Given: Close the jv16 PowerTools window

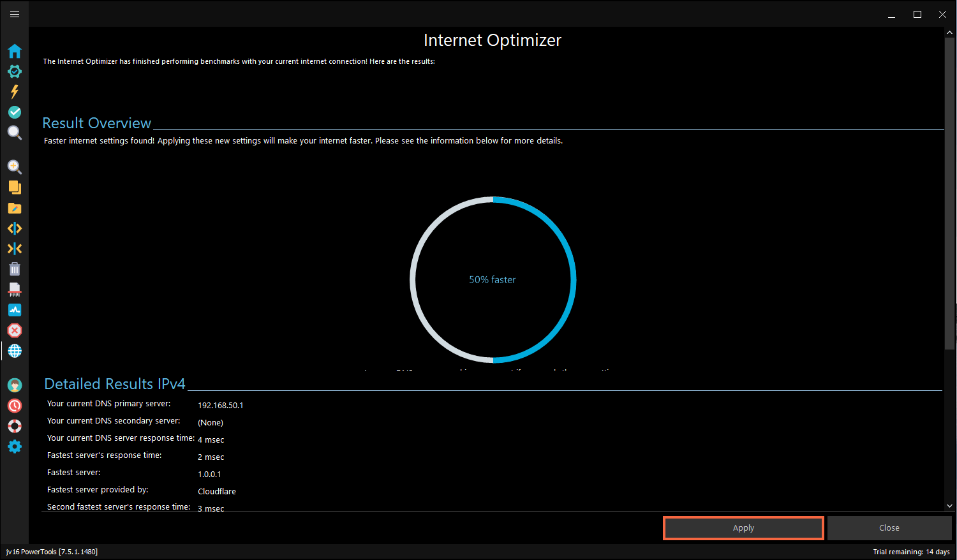Looking at the screenshot, I should click(x=942, y=14).
